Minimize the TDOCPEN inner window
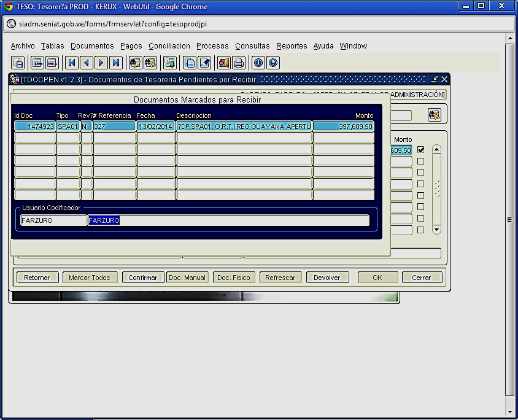 tap(435, 79)
